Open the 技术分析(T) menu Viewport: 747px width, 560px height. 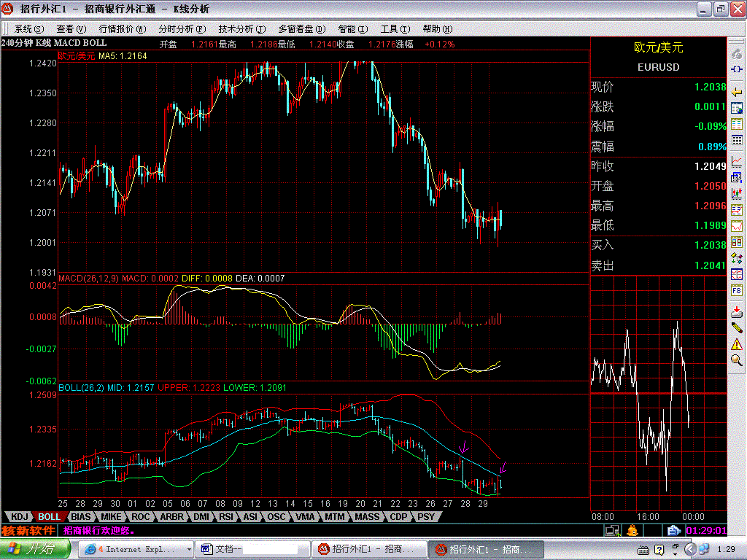coord(241,29)
